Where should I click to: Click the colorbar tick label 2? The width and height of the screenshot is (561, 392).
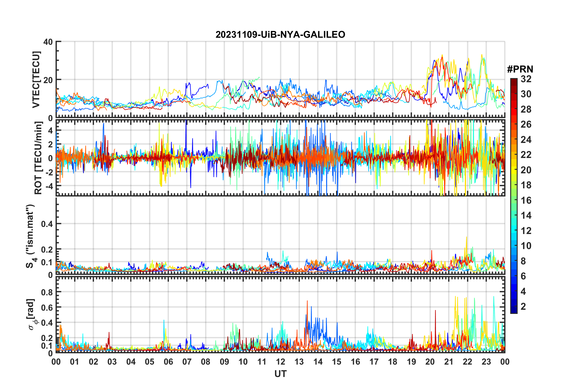(x=523, y=307)
